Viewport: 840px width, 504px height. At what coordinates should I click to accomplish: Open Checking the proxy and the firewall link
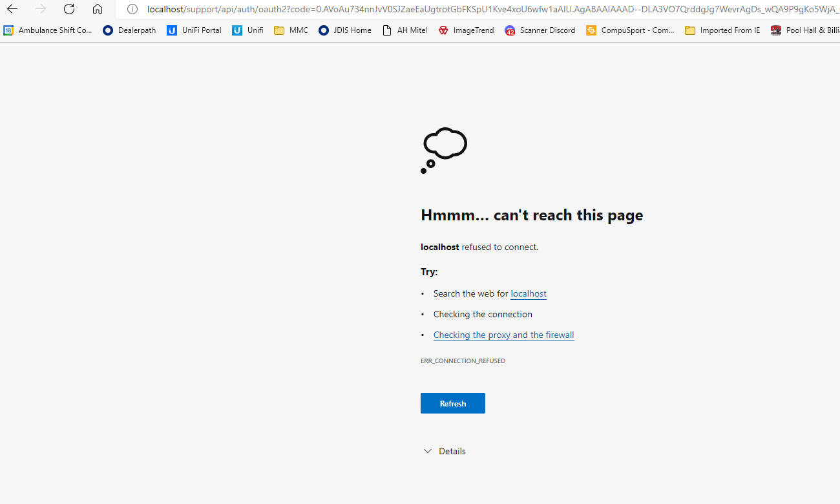[503, 335]
